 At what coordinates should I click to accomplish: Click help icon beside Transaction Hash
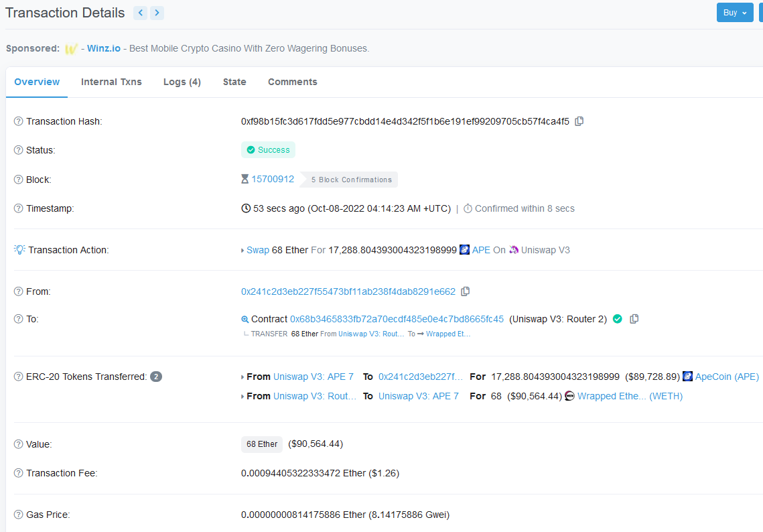[x=19, y=121]
